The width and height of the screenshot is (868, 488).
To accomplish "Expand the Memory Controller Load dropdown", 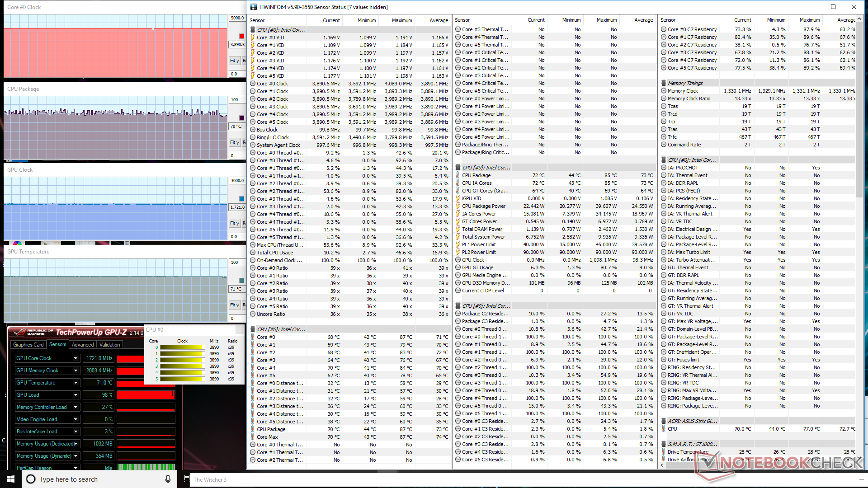I will pyautogui.click(x=75, y=407).
